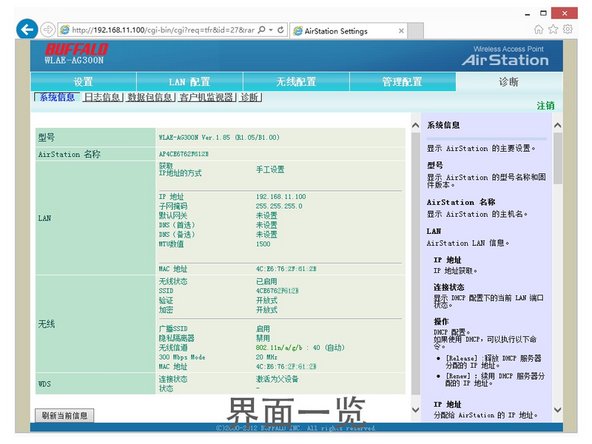
Task: Select the 客户机监视器 sub-tab
Action: (x=207, y=97)
